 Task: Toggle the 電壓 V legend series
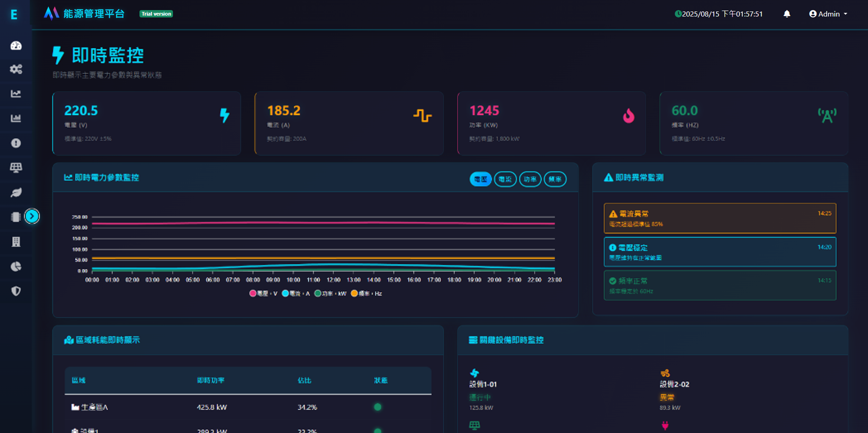pyautogui.click(x=263, y=294)
